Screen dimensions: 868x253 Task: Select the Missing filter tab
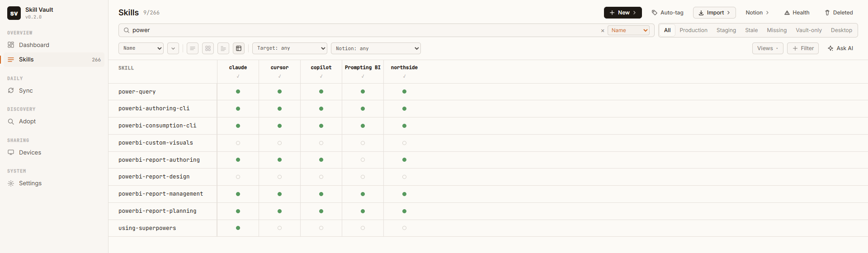click(x=777, y=30)
